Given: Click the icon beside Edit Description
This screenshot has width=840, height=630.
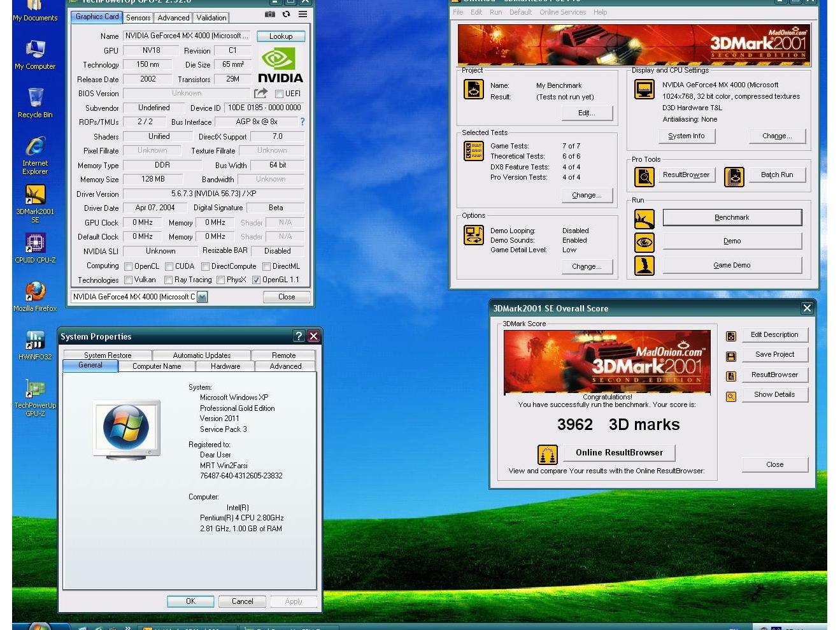Looking at the screenshot, I should coord(731,336).
